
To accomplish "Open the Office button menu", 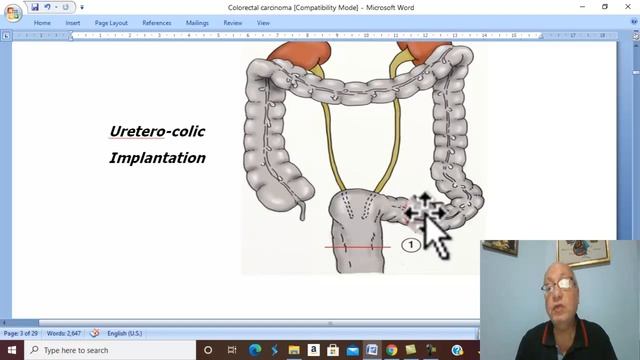I will (13, 13).
